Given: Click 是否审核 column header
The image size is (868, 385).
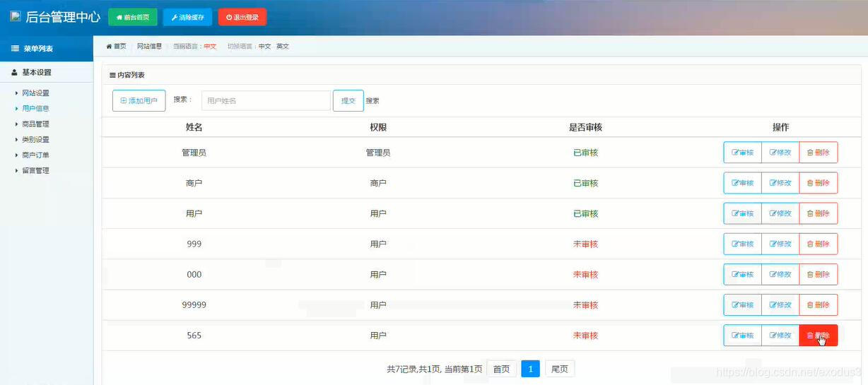Looking at the screenshot, I should coord(585,127).
